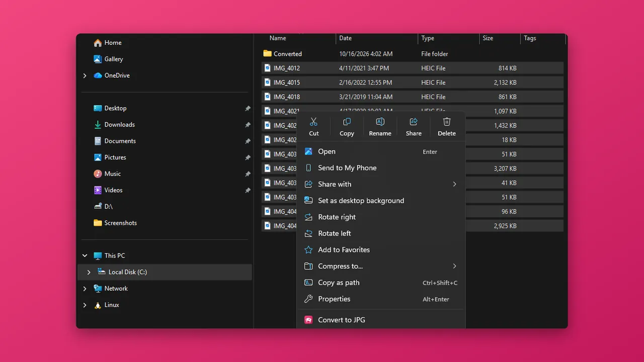Expand the OneDrive tree node
This screenshot has width=644, height=362.
tap(85, 75)
